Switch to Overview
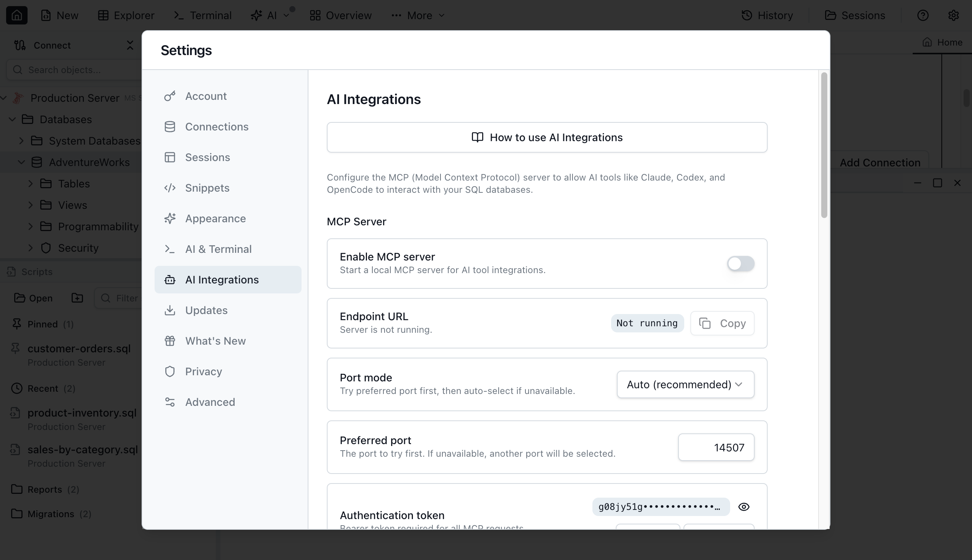The width and height of the screenshot is (972, 560). pos(341,15)
